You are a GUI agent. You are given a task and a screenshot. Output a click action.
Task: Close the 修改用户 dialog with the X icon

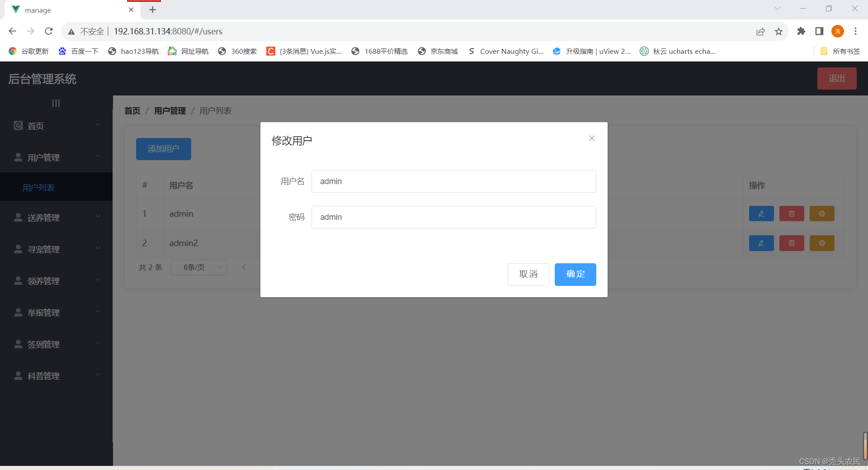pyautogui.click(x=591, y=138)
